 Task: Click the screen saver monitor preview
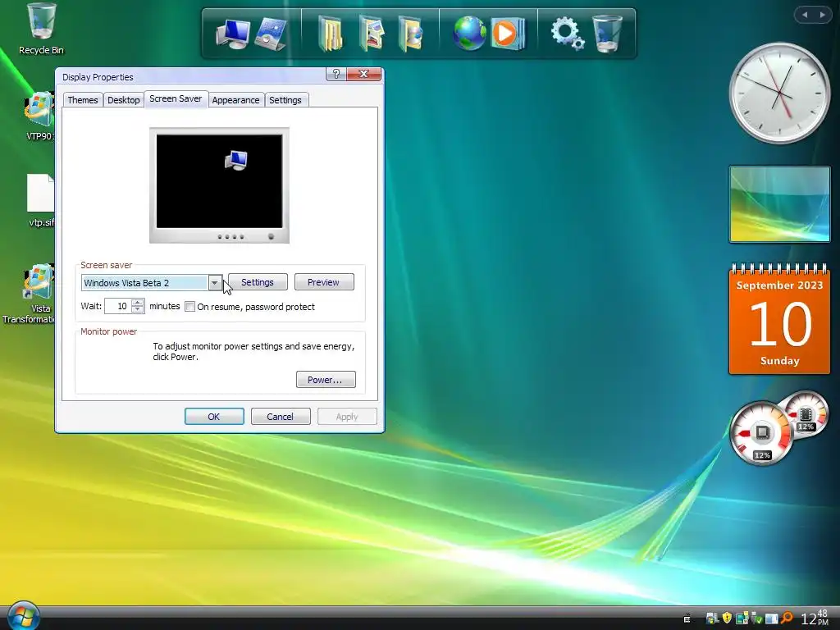(219, 185)
